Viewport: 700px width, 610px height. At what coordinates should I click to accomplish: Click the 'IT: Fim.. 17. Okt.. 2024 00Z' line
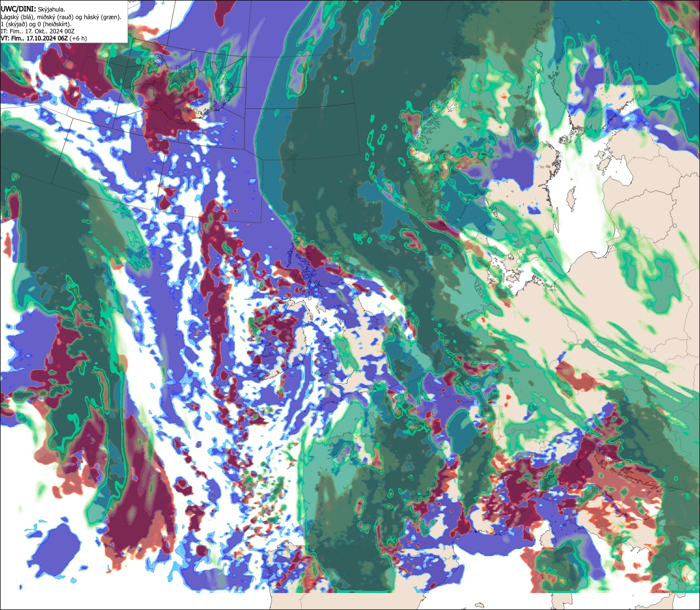coord(38,31)
